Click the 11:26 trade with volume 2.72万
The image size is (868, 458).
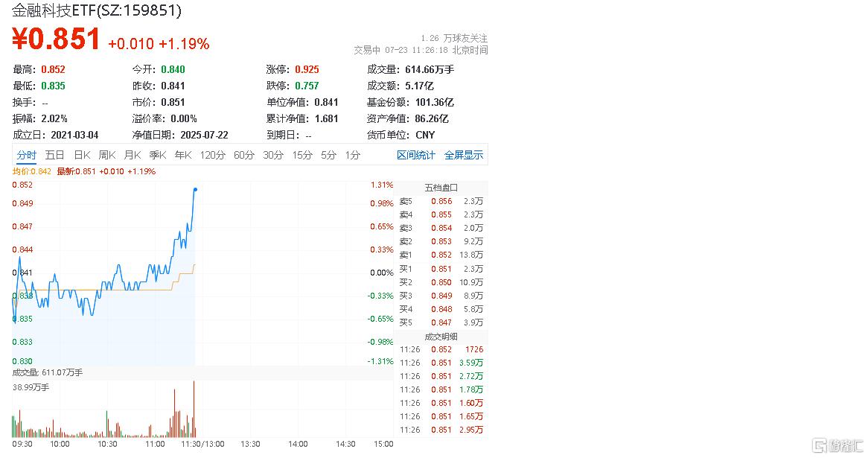click(441, 376)
